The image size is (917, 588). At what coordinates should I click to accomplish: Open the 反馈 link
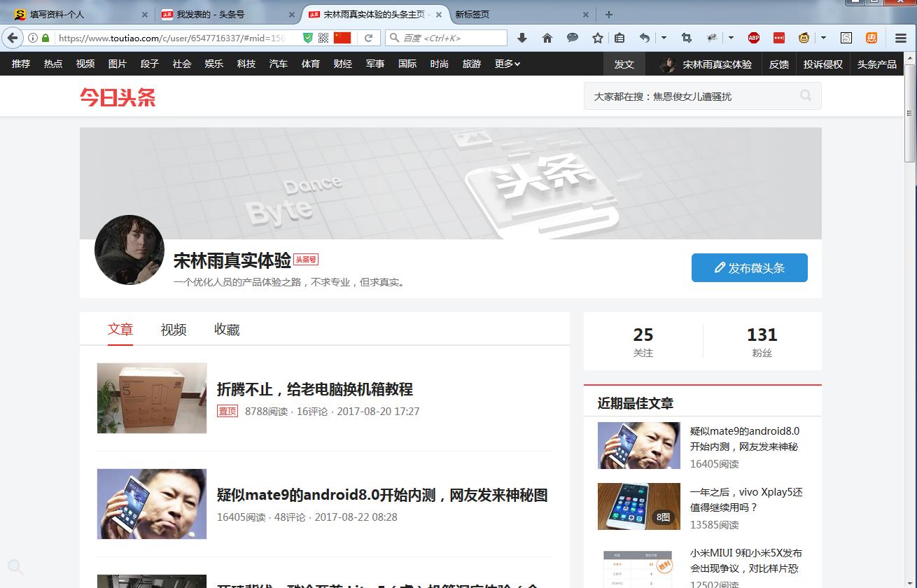(779, 64)
